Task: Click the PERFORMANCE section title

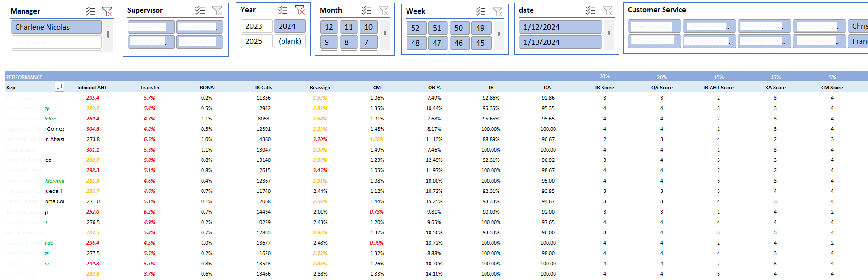Action: [24, 77]
